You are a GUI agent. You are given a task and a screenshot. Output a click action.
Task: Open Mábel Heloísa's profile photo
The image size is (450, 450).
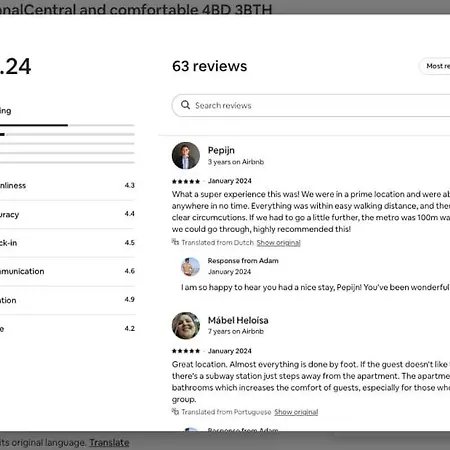click(186, 326)
